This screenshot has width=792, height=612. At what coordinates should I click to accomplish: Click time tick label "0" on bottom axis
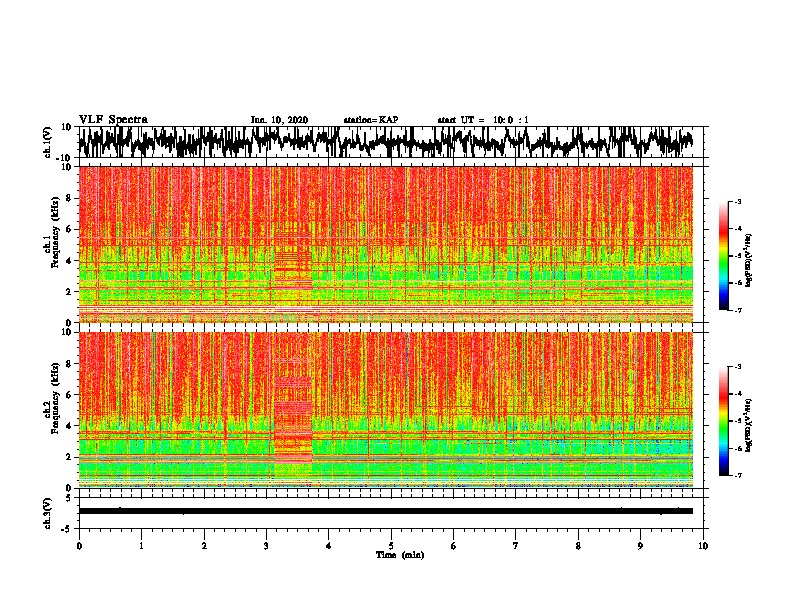click(x=79, y=546)
